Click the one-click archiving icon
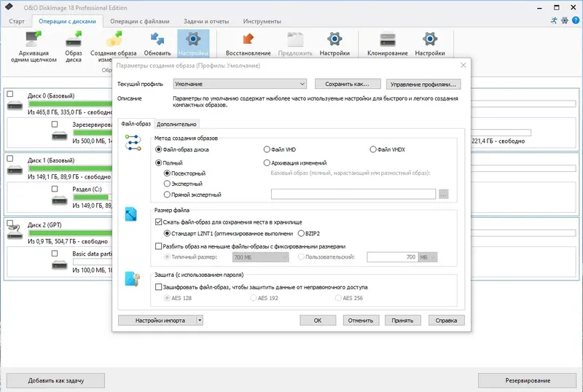This screenshot has height=392, width=583. coord(33,39)
